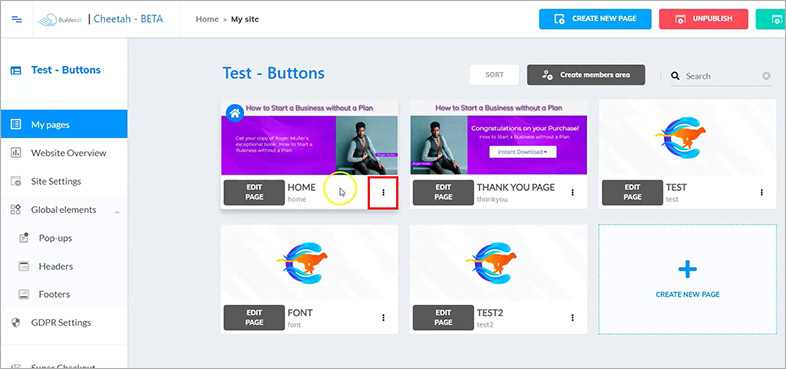Click the Test - Buttons page heading
The width and height of the screenshot is (786, 369).
pyautogui.click(x=274, y=73)
